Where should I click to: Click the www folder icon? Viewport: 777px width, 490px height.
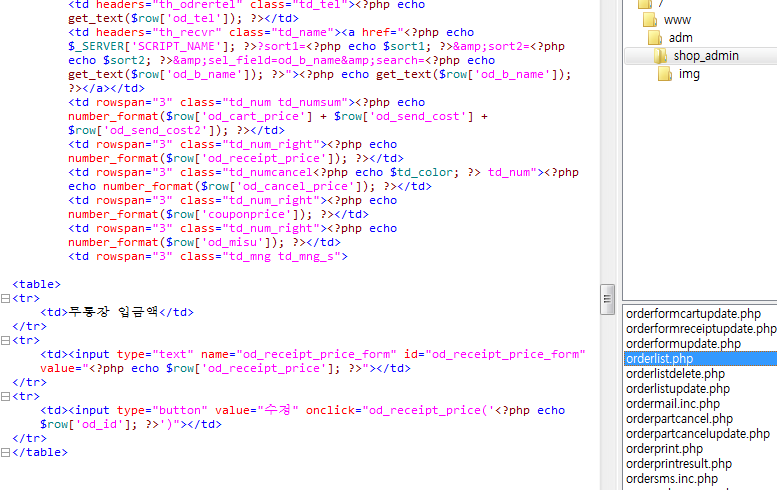649,20
